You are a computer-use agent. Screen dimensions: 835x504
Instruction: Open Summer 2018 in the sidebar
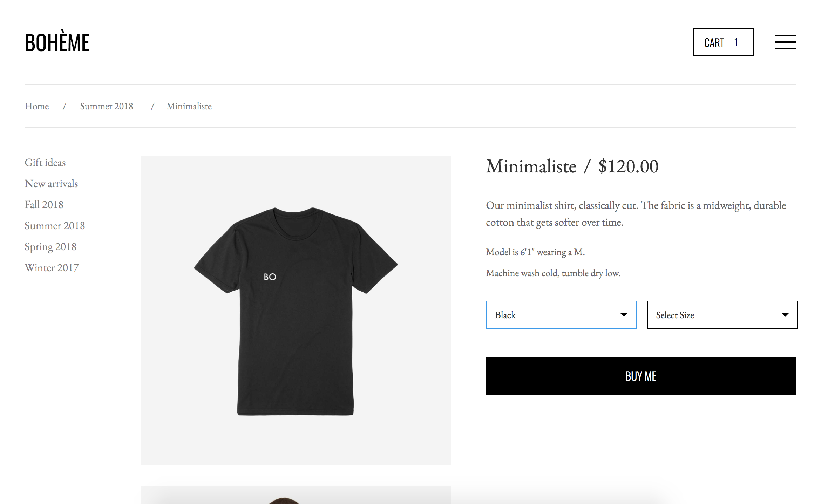click(54, 225)
